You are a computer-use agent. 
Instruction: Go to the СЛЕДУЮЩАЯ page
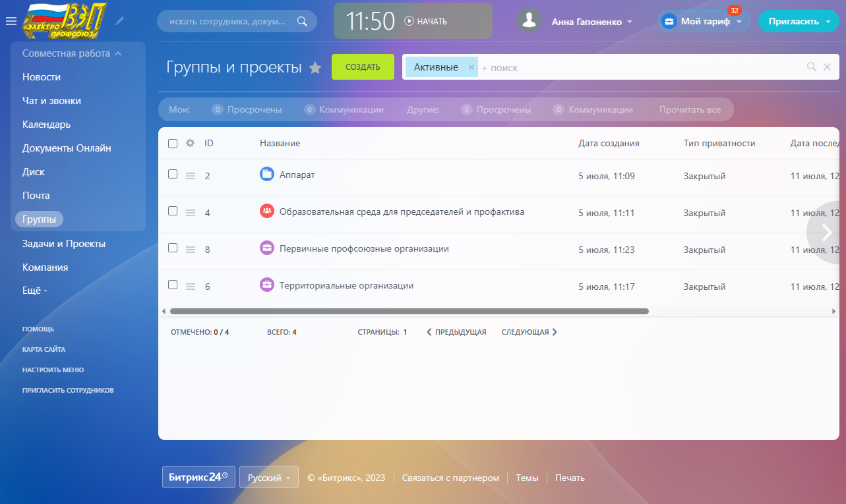pos(529,332)
